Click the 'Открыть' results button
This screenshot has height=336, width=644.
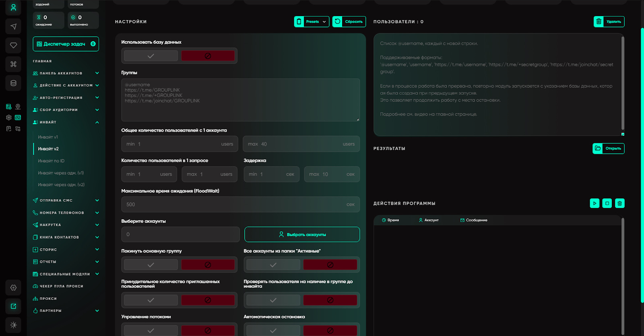(608, 148)
